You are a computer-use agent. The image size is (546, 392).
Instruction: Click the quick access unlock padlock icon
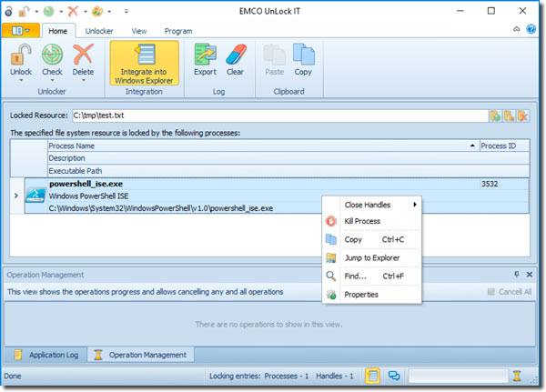(24, 12)
